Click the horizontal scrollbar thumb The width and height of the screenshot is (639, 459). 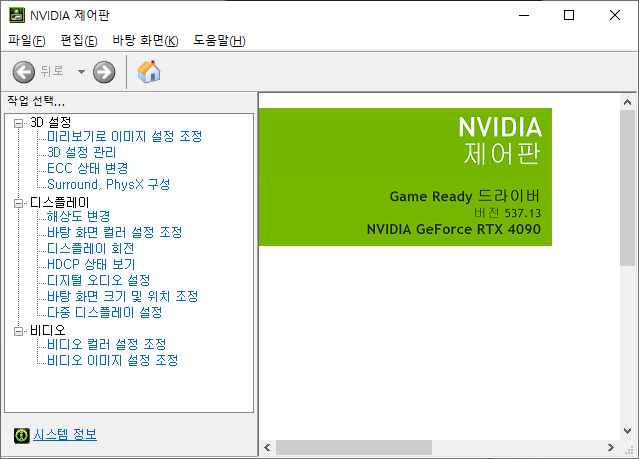(354, 448)
